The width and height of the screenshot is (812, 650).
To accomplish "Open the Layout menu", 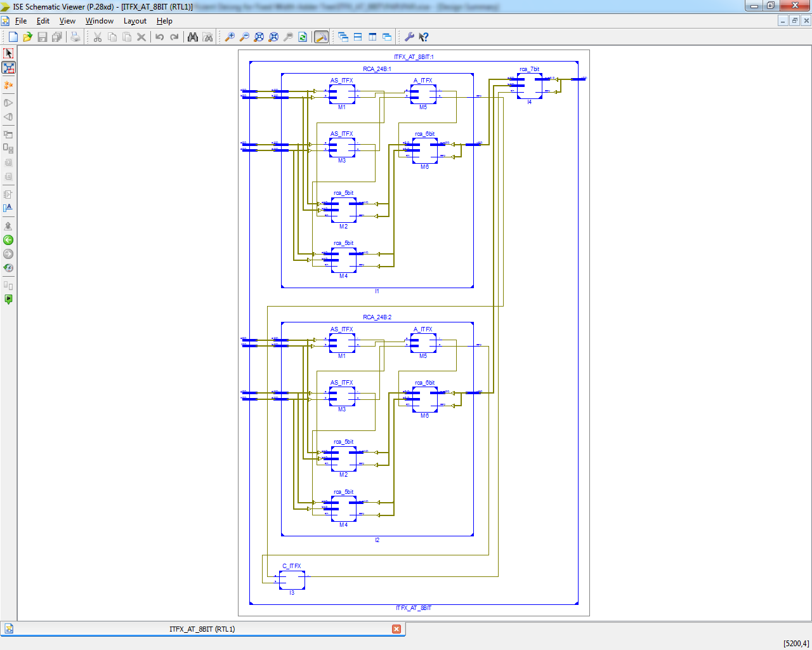I will (135, 21).
